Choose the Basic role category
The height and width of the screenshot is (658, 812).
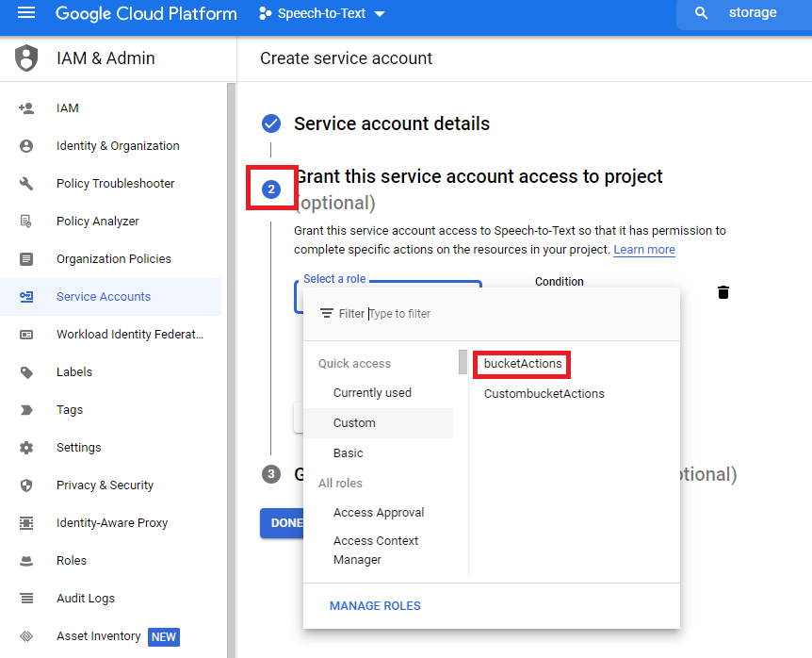pos(348,453)
